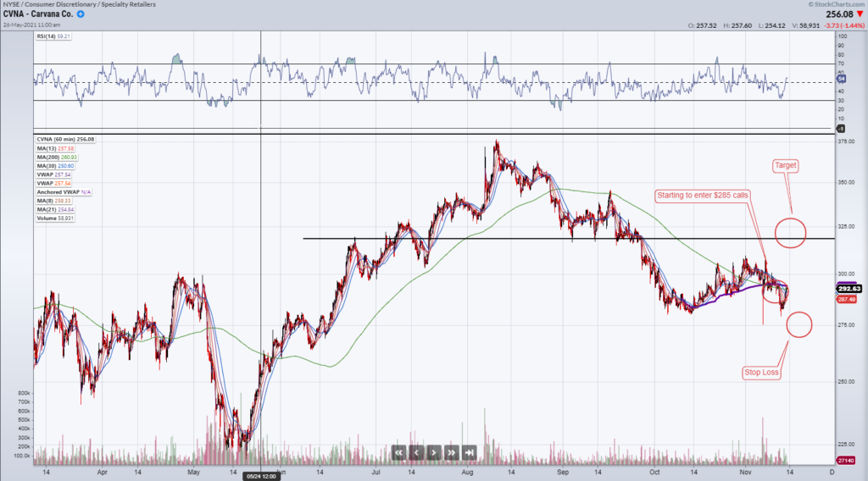
Task: Select the Target annotation text box
Action: [x=786, y=165]
